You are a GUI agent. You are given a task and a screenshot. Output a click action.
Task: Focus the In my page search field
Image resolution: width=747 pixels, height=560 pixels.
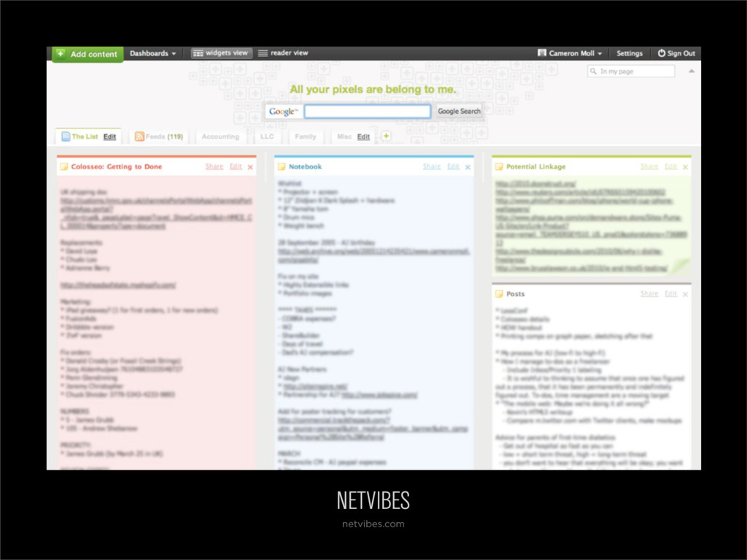[x=631, y=71]
